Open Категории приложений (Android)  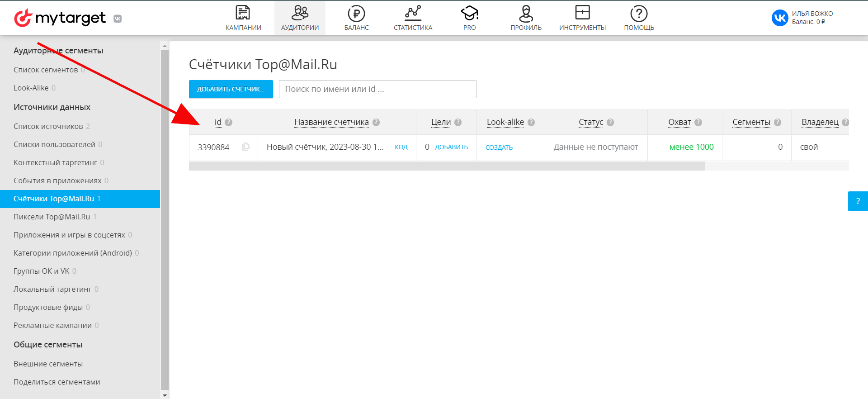click(x=73, y=253)
